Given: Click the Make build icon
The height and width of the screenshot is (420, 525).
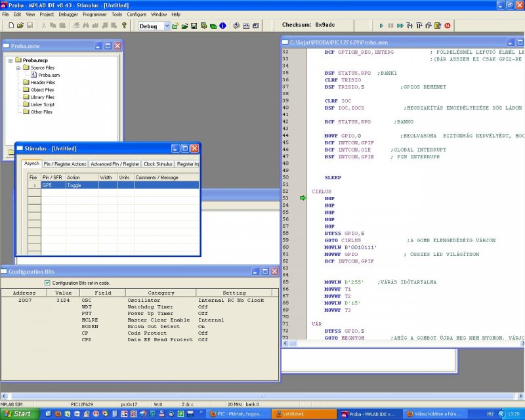Looking at the screenshot, I should pos(236,26).
